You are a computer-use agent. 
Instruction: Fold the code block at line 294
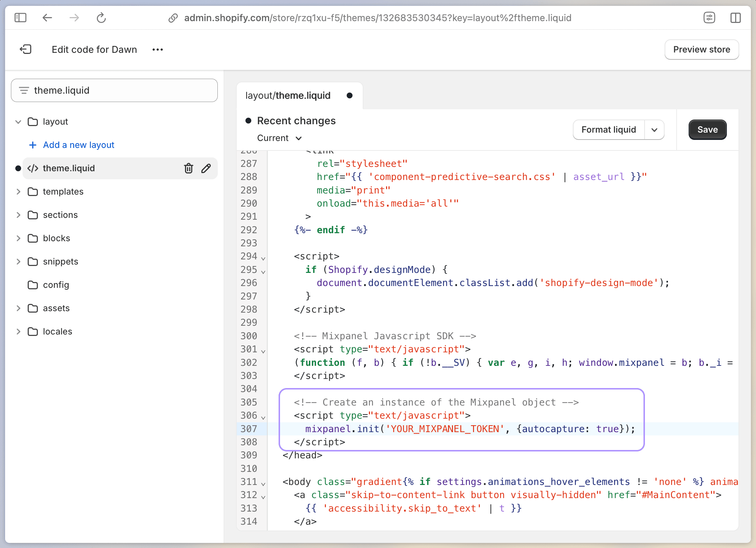point(263,258)
